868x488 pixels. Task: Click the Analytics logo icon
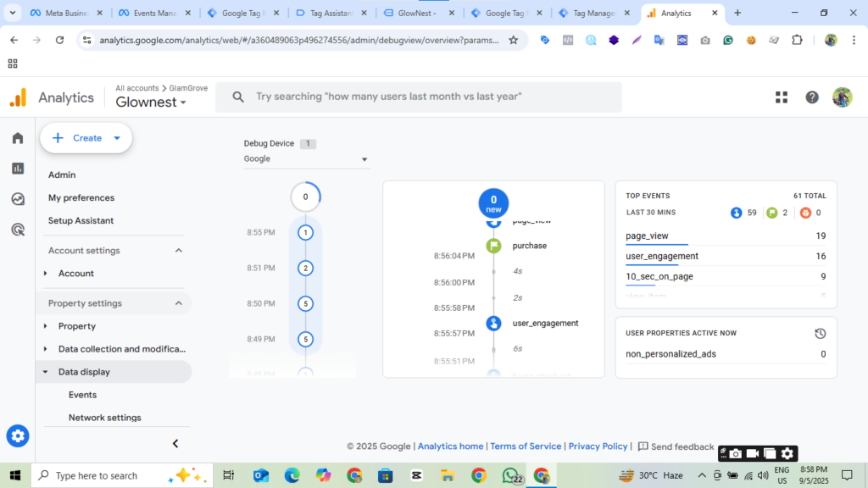19,97
